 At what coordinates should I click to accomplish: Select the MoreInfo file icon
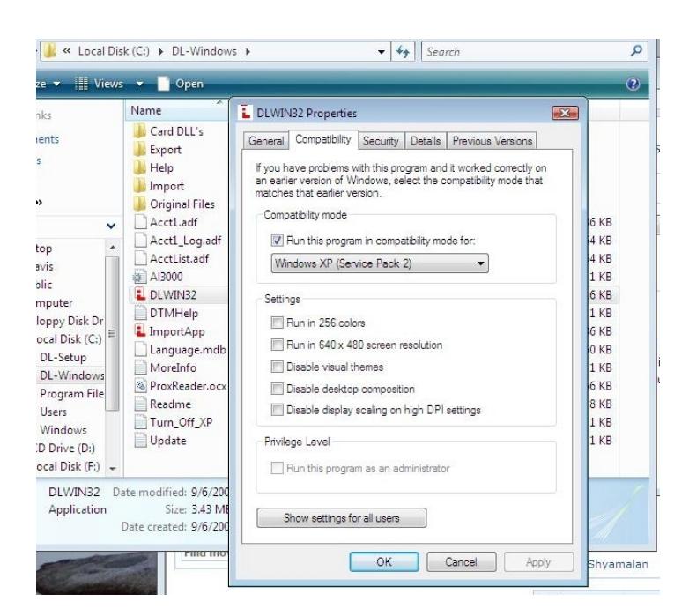pyautogui.click(x=140, y=367)
